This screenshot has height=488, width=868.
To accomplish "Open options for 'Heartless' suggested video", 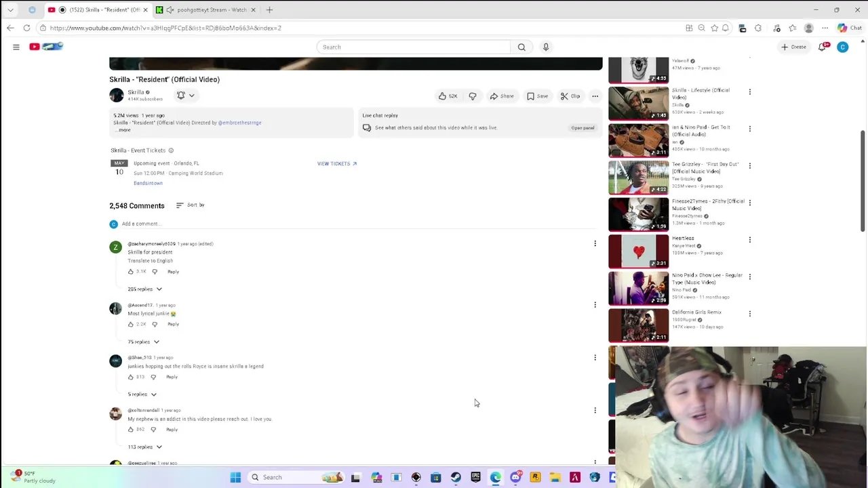I will pos(749,239).
